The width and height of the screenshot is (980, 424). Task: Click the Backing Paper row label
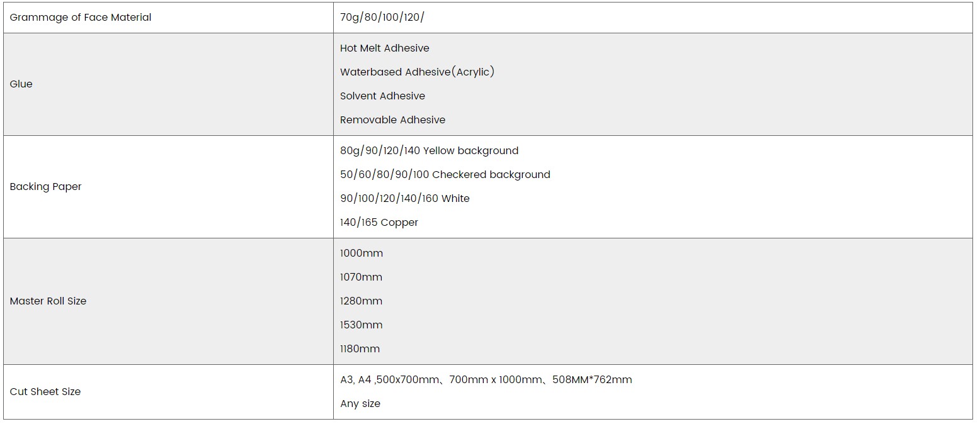[46, 187]
